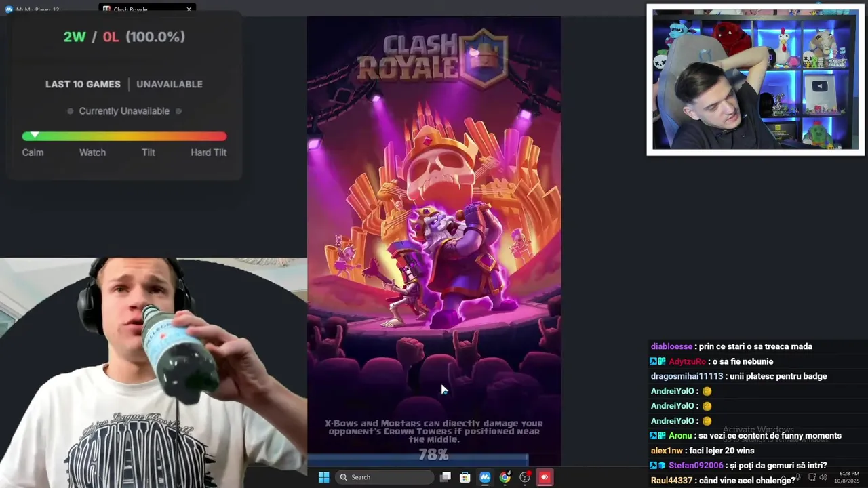Close the Clash Royale tab
Screen dimensions: 868x488
pos(189,9)
